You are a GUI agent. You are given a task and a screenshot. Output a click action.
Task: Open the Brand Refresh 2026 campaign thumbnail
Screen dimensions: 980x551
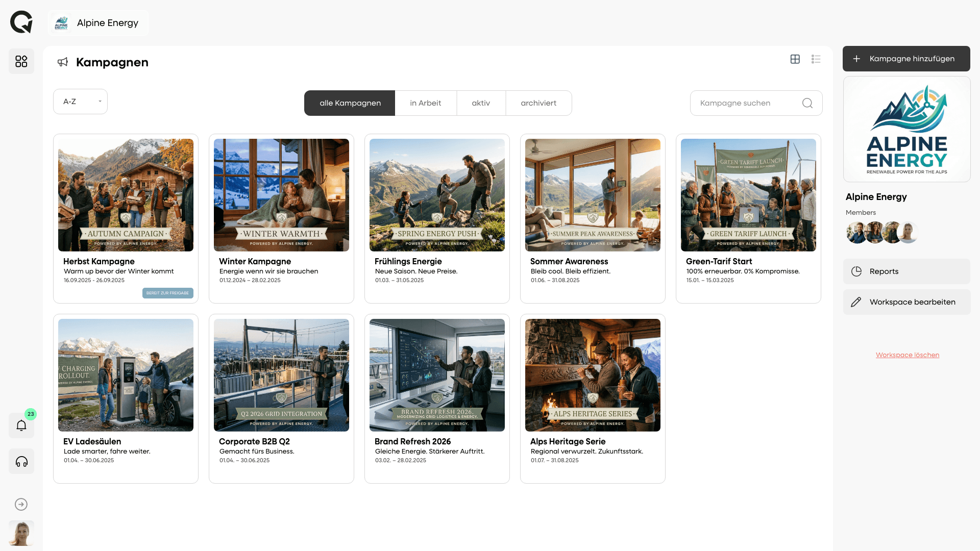pos(437,375)
